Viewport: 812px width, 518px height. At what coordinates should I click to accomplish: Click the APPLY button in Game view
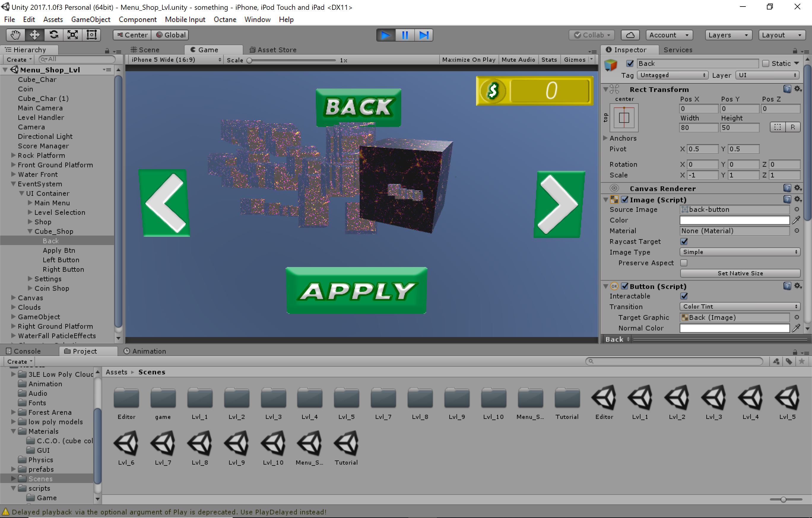[x=356, y=290]
